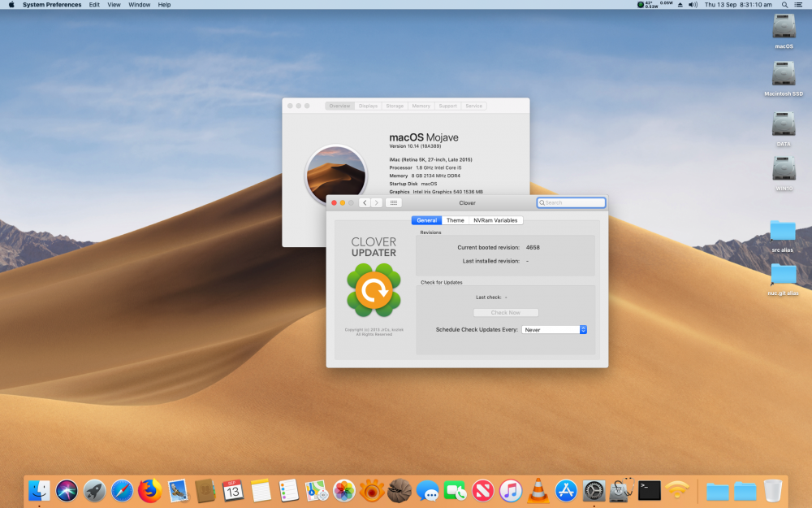Go back in System Preferences
Screen dimensions: 812x508
pyautogui.click(x=365, y=202)
